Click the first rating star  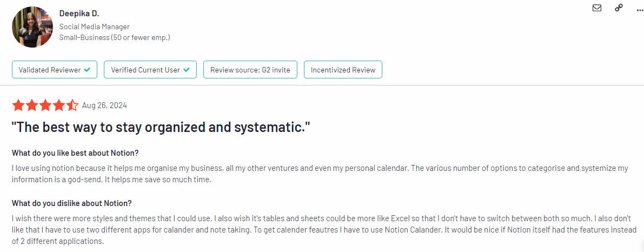18,105
